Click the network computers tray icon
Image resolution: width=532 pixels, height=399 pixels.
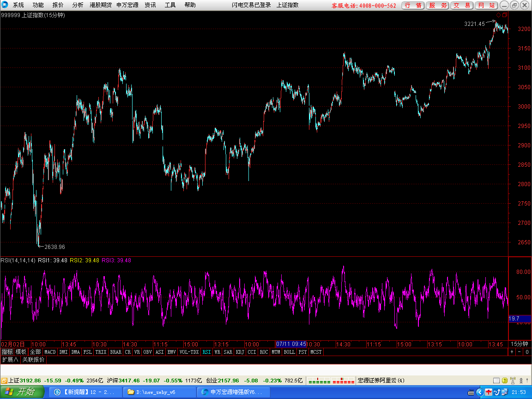pyautogui.click(x=505, y=392)
